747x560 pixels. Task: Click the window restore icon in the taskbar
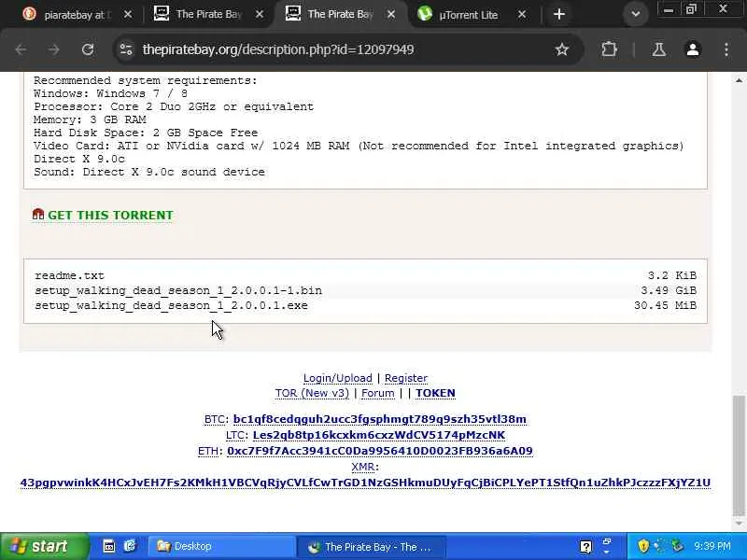(606, 542)
